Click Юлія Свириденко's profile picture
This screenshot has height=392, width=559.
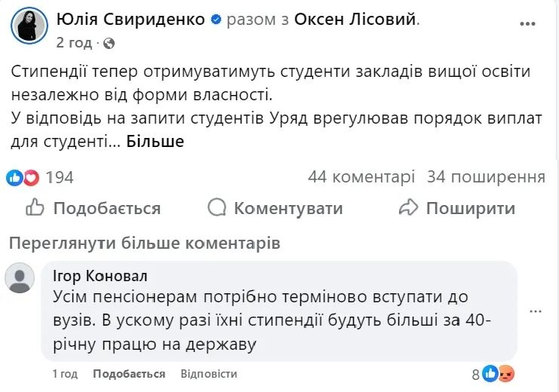coord(29,26)
